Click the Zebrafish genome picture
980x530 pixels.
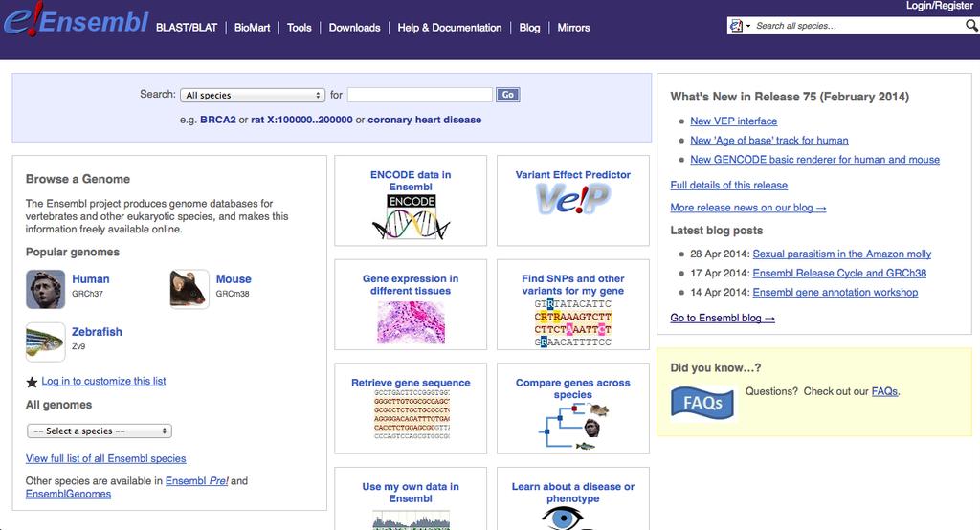tap(45, 342)
